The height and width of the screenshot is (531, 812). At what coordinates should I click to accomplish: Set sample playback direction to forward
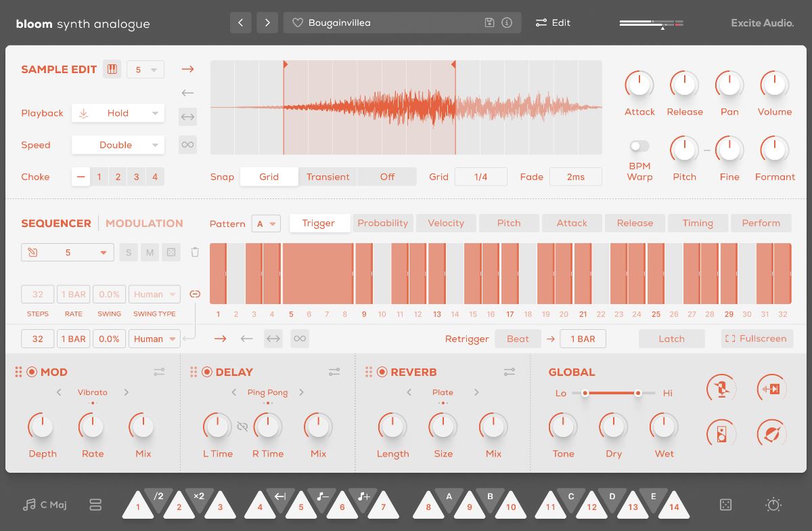[x=187, y=69]
